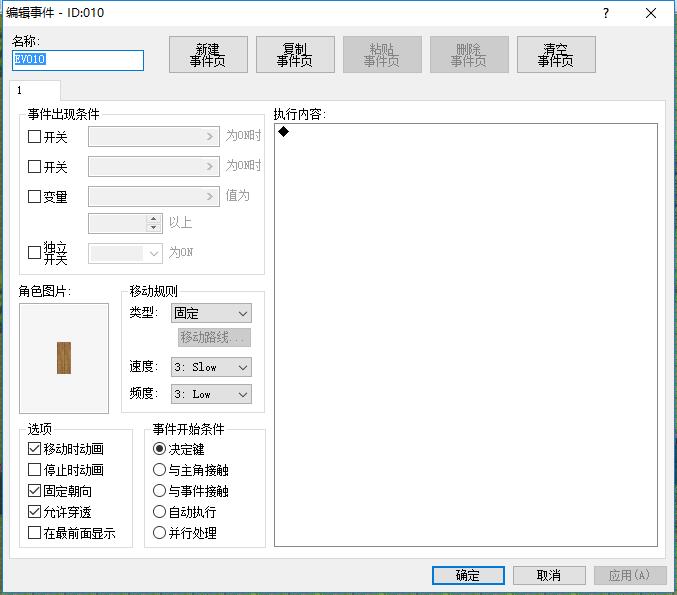
Task: Uncheck the 移动时动画 option
Action: (x=34, y=449)
